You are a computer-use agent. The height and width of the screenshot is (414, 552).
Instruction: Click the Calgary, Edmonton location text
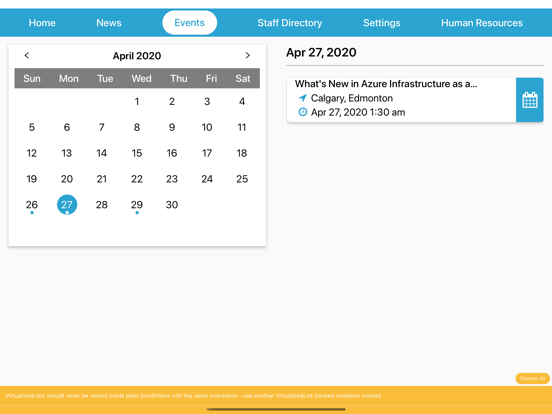click(x=352, y=98)
